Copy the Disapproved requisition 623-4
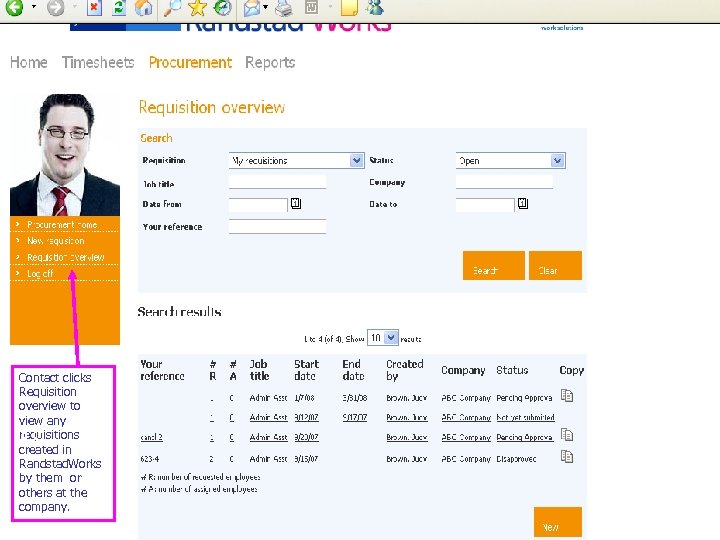Viewport: 720px width, 540px height. pos(567,456)
